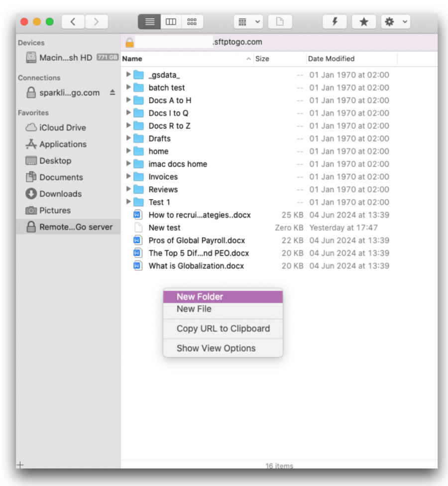Click the padlock icon beside the sftptogo.com address
This screenshot has height=486, width=448.
click(129, 42)
